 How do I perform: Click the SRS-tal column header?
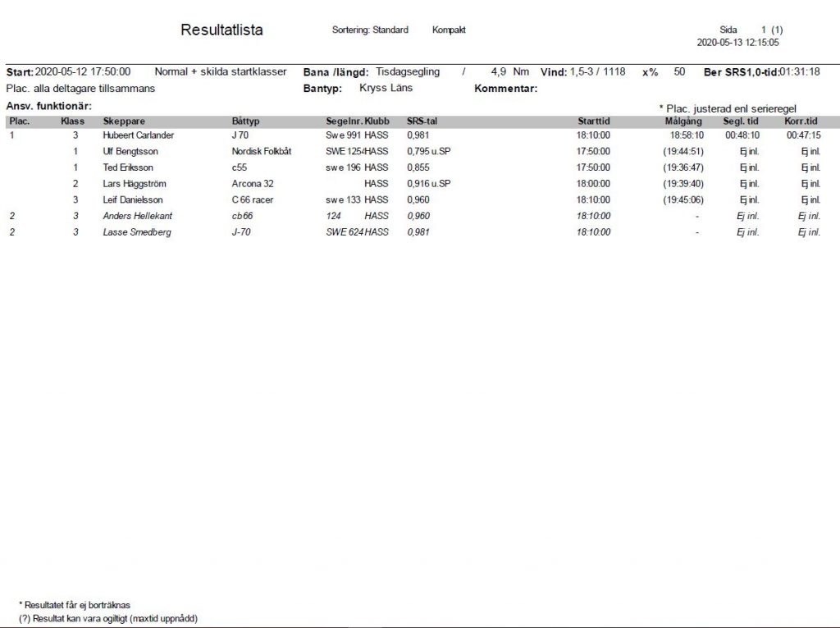point(422,121)
